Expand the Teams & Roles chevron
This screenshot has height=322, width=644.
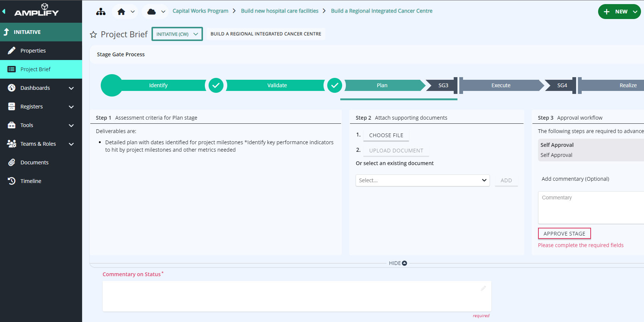[71, 144]
